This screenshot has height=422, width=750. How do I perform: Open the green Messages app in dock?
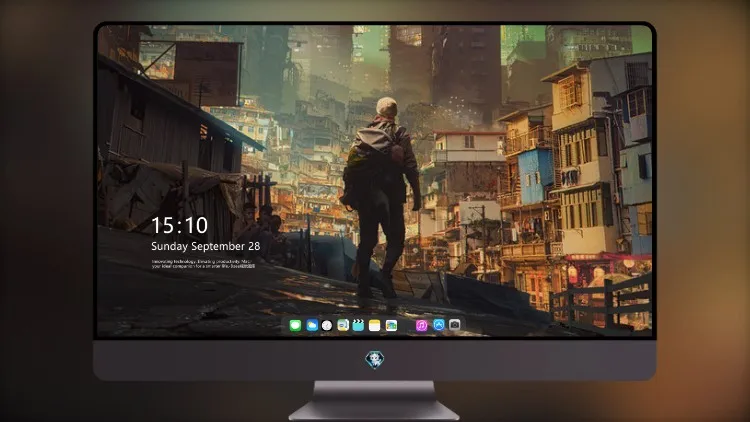click(295, 325)
